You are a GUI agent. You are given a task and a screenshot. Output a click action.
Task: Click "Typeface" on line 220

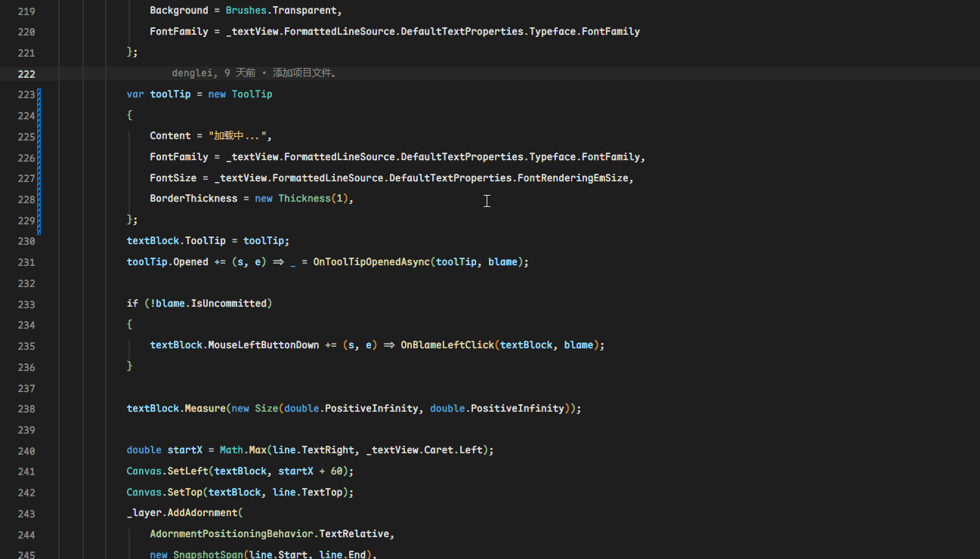click(552, 32)
